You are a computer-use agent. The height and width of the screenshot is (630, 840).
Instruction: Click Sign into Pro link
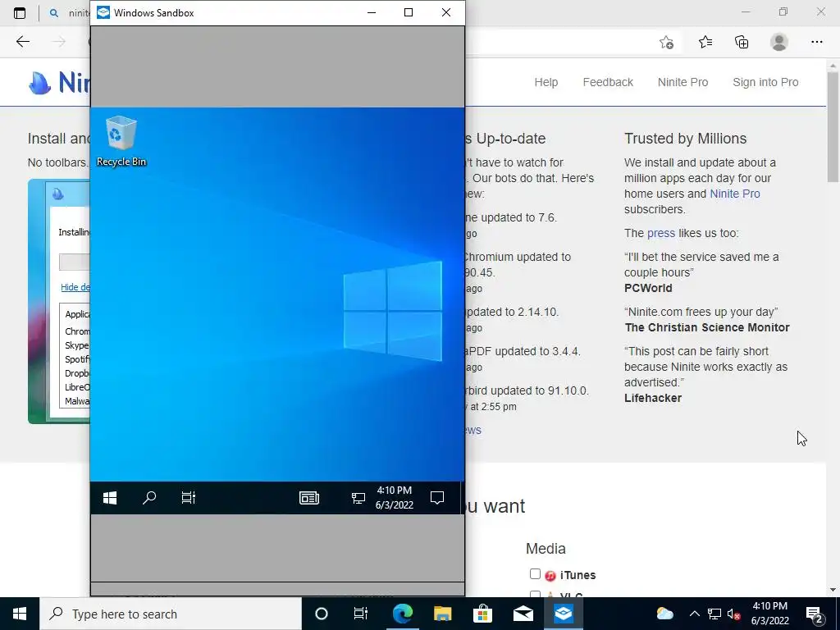point(765,82)
